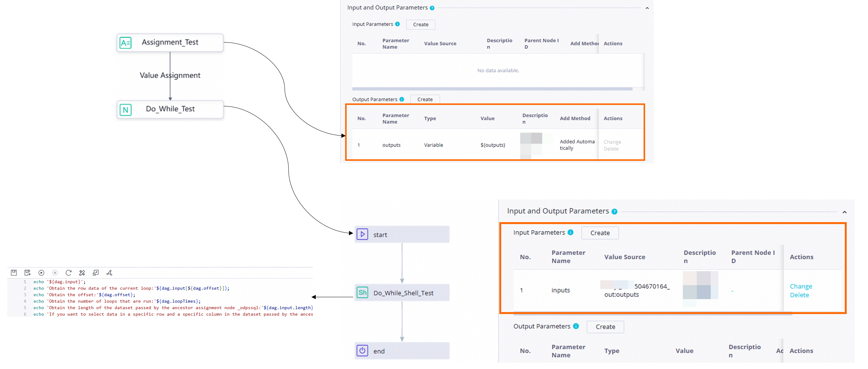Collapse the lower Input and Output Parameters section
The height and width of the screenshot is (369, 868).
click(x=844, y=212)
